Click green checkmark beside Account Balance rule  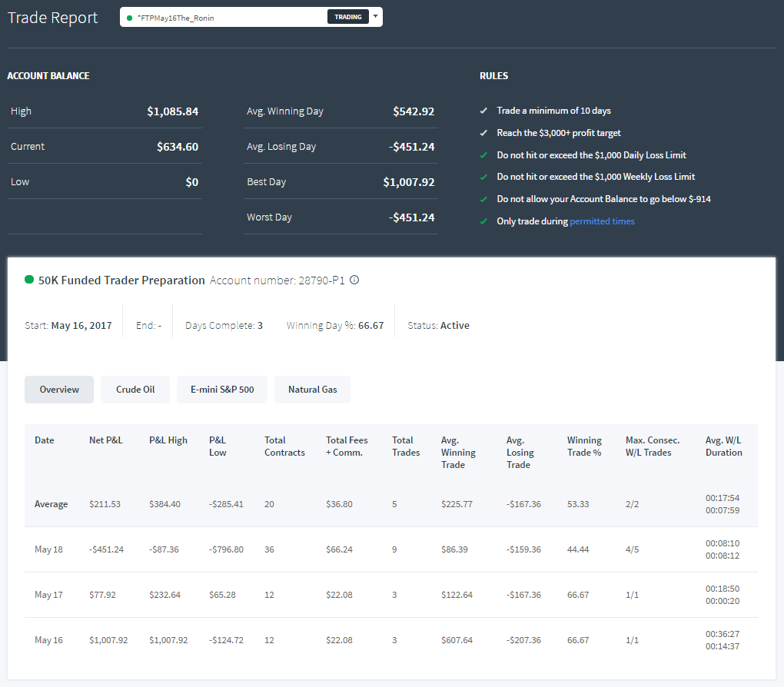click(483, 199)
